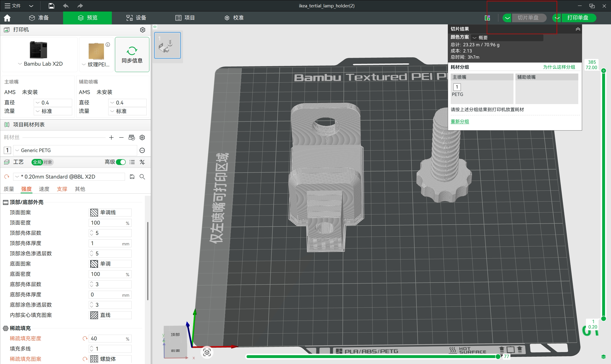
Task: Expand the dropdown arrow beside 文件
Action: point(31,6)
